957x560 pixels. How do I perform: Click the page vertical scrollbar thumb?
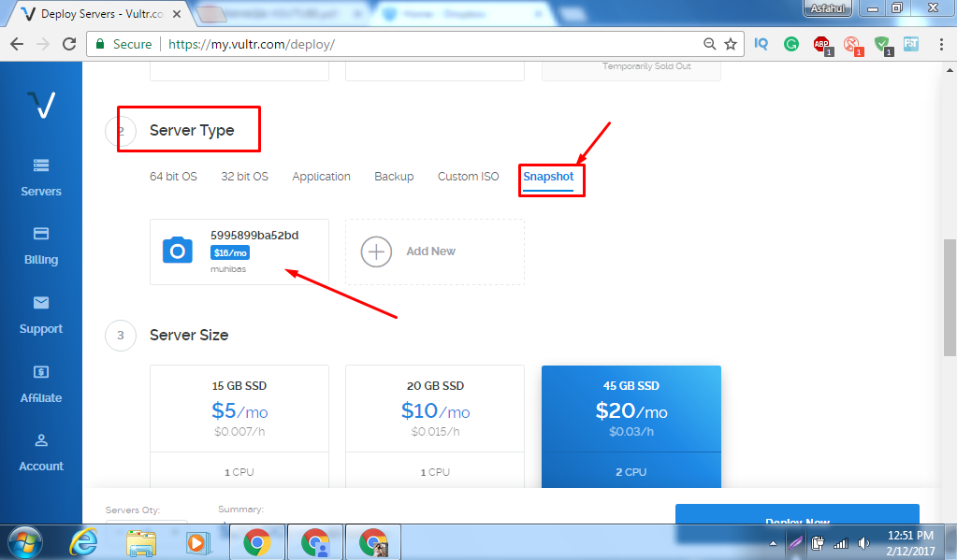(x=950, y=297)
